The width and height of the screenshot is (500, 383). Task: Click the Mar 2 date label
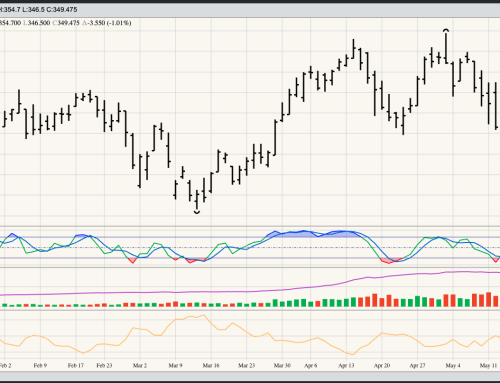[140, 365]
